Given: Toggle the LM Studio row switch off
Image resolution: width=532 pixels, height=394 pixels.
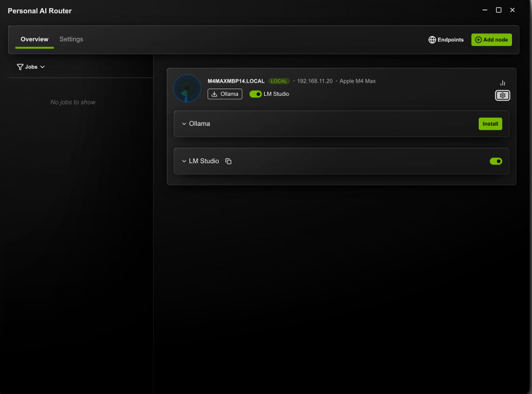Looking at the screenshot, I should click(495, 161).
